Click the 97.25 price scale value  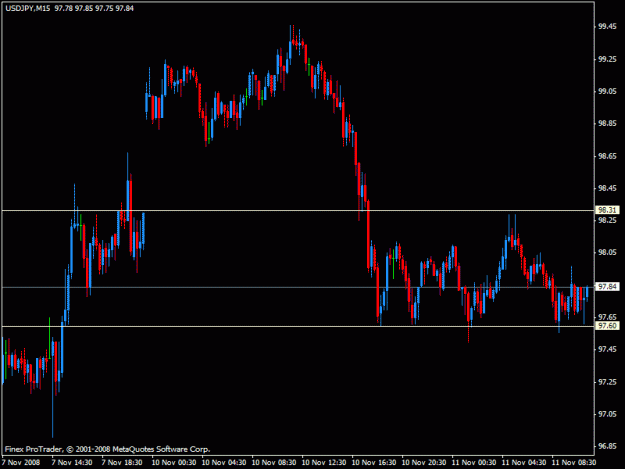[607, 382]
